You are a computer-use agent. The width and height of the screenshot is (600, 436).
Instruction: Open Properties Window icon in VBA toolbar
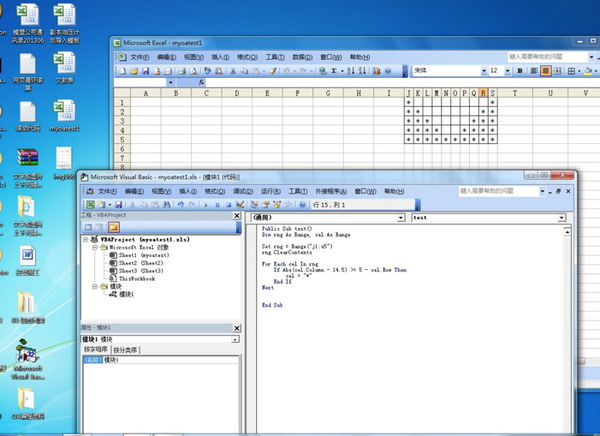coord(266,205)
